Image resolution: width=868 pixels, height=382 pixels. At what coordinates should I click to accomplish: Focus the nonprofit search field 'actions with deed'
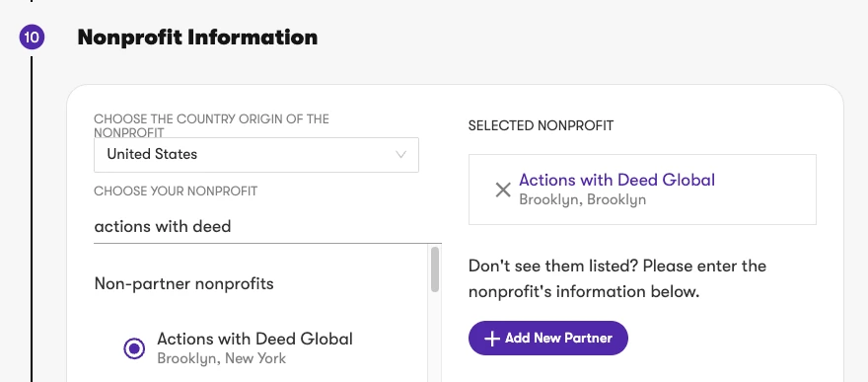(x=268, y=226)
